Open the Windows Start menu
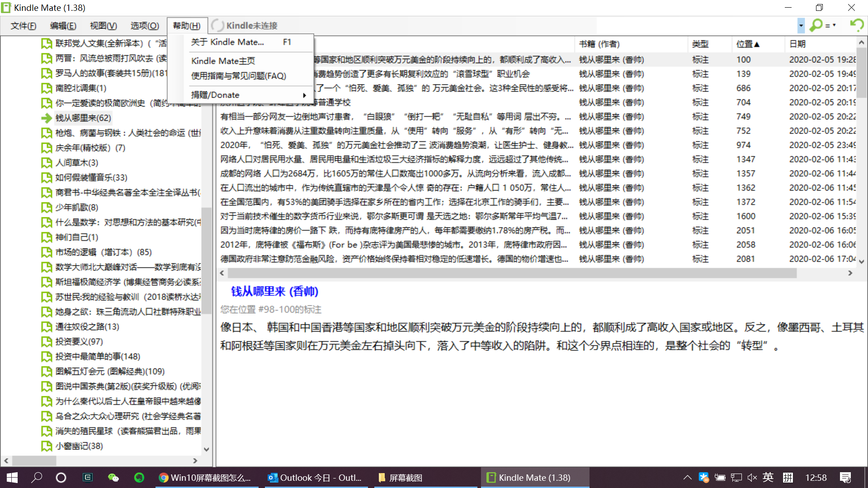This screenshot has width=868, height=488. coord(12,478)
